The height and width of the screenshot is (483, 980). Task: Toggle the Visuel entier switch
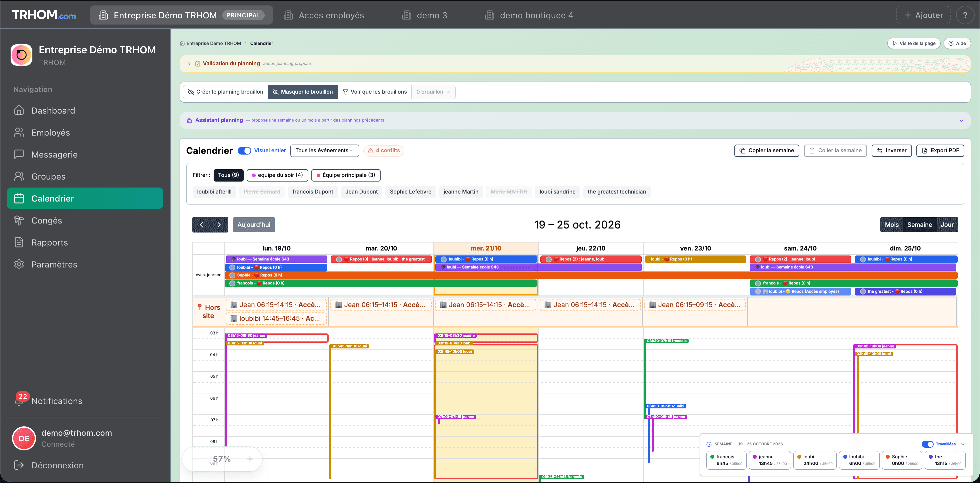click(x=244, y=151)
